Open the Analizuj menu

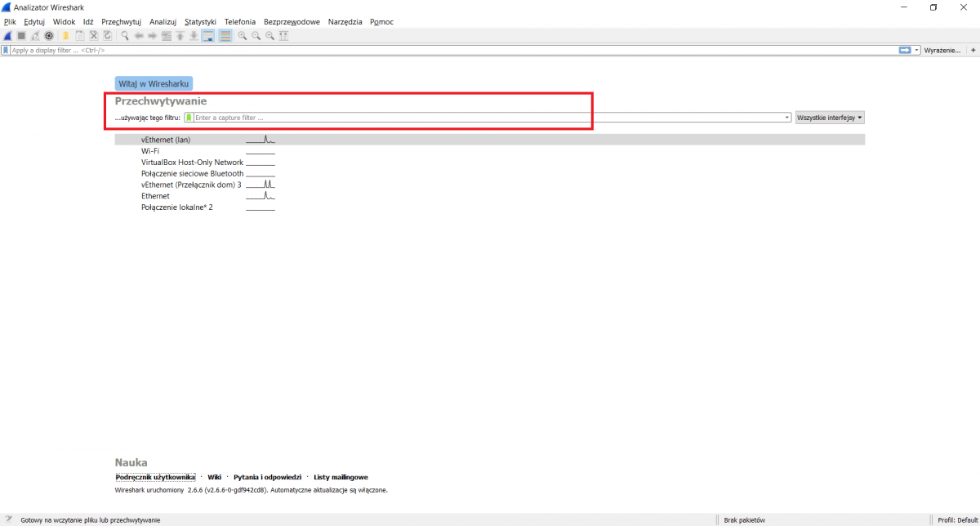coord(163,22)
